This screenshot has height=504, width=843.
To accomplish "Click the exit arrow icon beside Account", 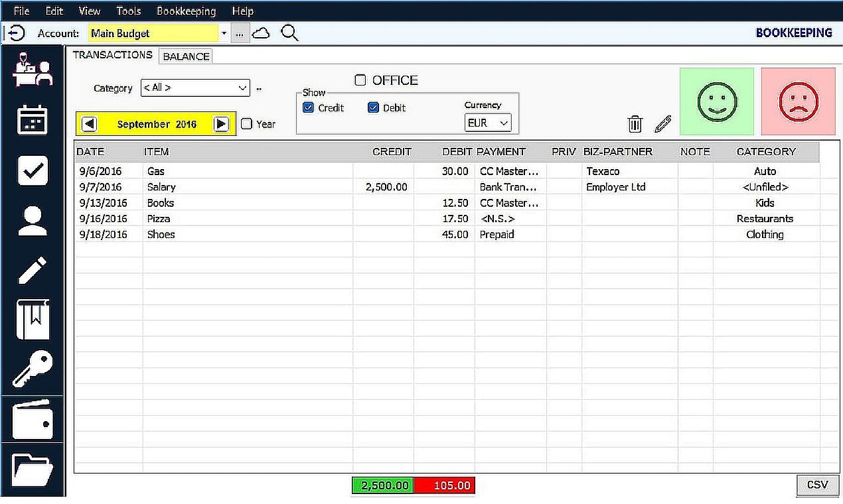I will [16, 33].
